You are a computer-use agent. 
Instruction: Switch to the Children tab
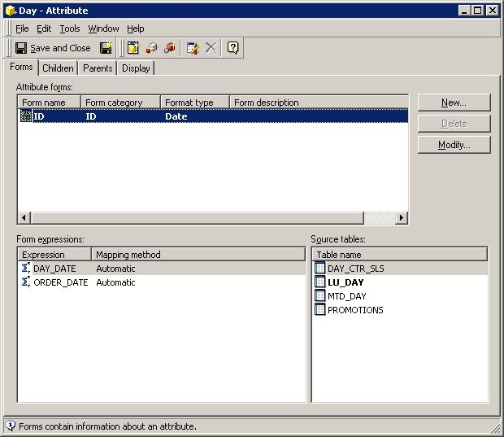(58, 68)
